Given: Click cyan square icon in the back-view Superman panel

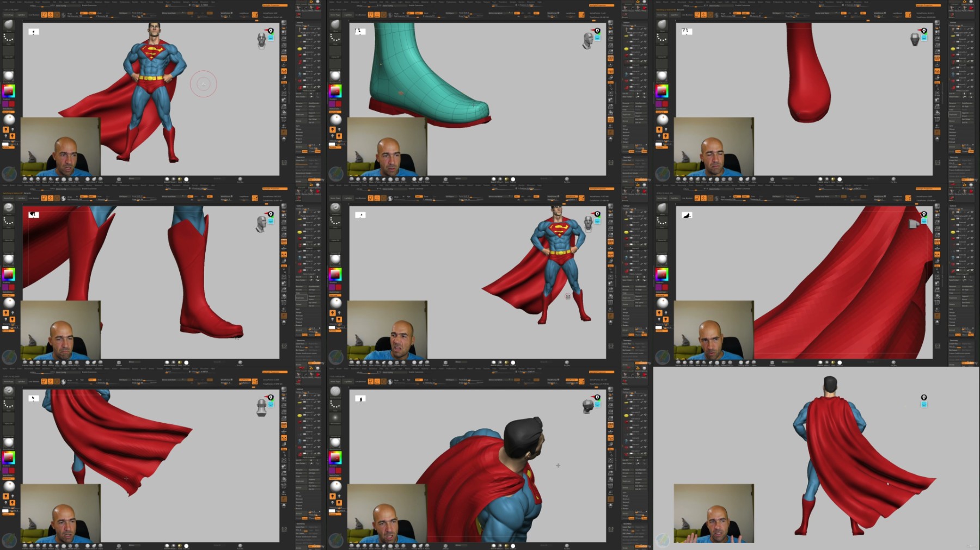Looking at the screenshot, I should [923, 405].
